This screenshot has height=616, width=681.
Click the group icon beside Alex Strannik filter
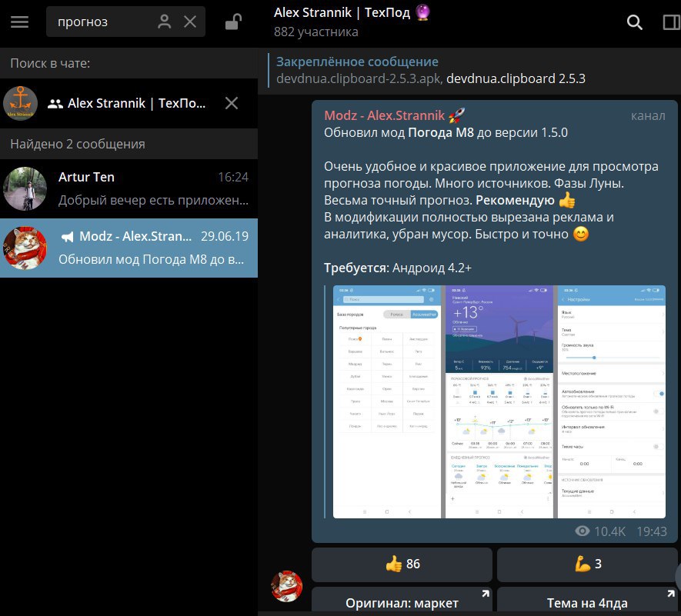[x=55, y=104]
